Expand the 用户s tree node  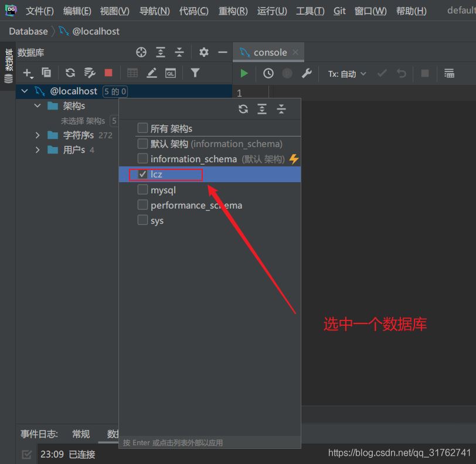(x=38, y=150)
